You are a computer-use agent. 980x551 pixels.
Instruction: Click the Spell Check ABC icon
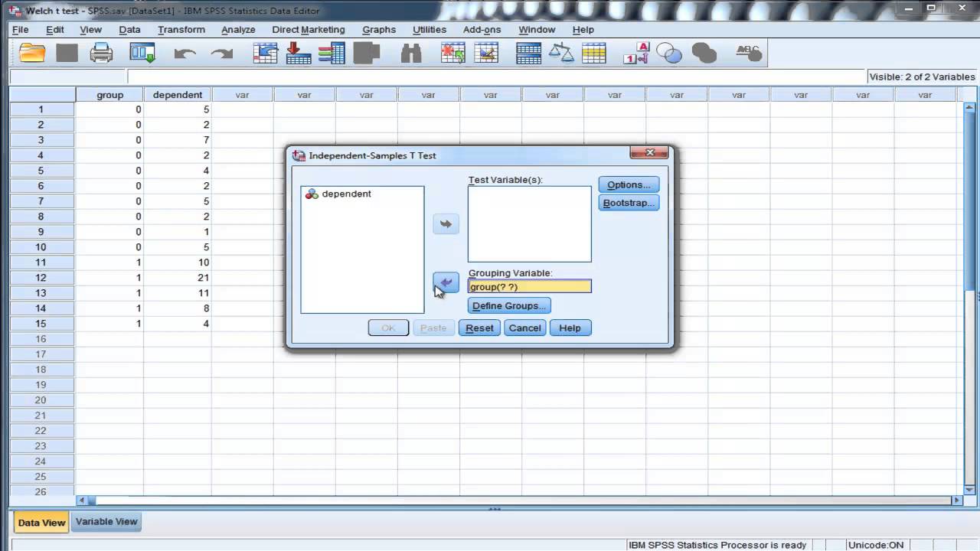(x=748, y=53)
